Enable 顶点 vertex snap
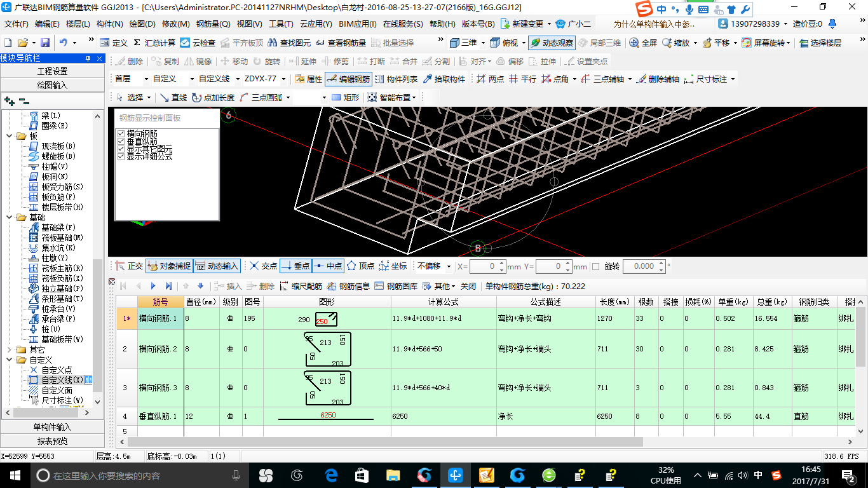 click(x=360, y=266)
